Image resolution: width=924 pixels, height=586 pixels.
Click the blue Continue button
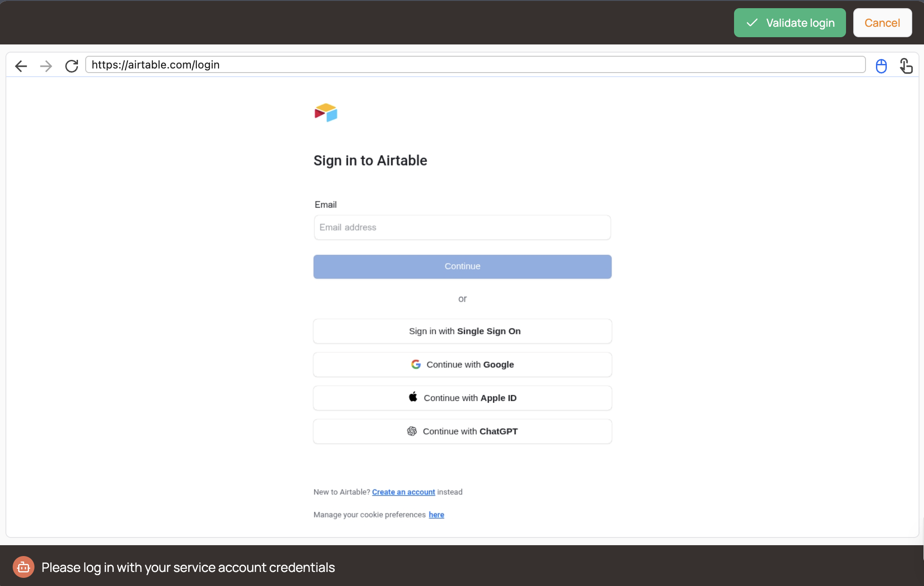click(462, 267)
